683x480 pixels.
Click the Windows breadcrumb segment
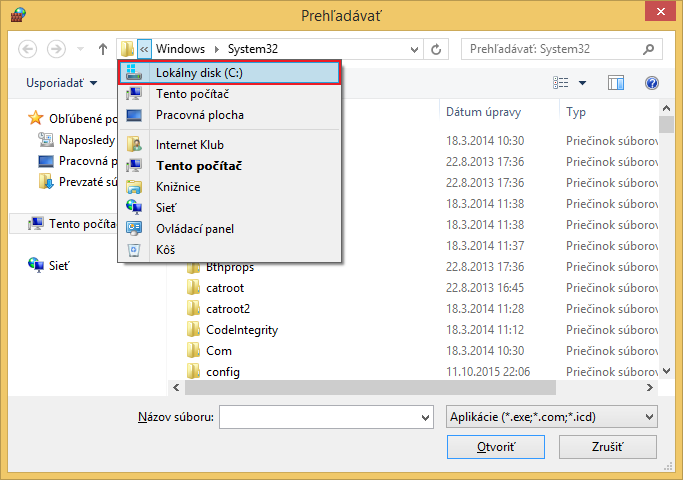pos(180,49)
